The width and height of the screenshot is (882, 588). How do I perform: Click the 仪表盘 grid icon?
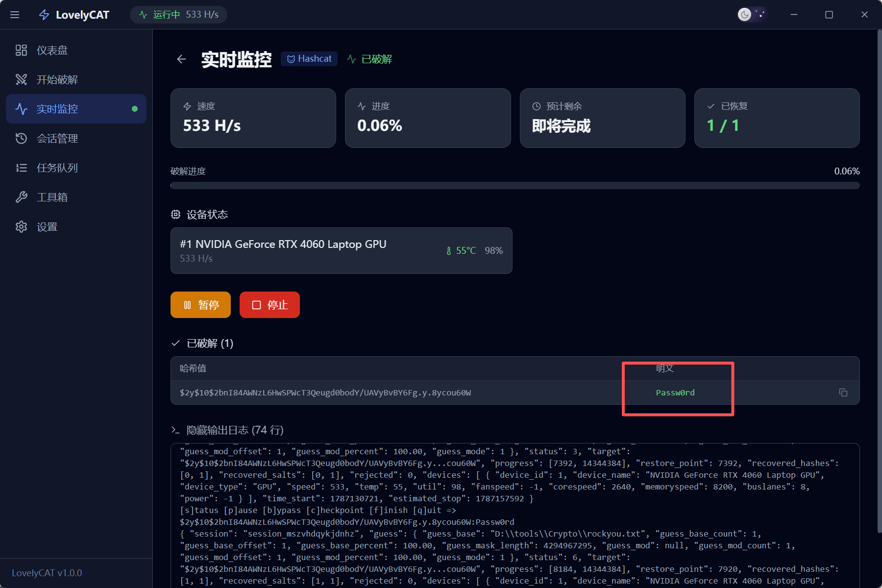pos(21,50)
